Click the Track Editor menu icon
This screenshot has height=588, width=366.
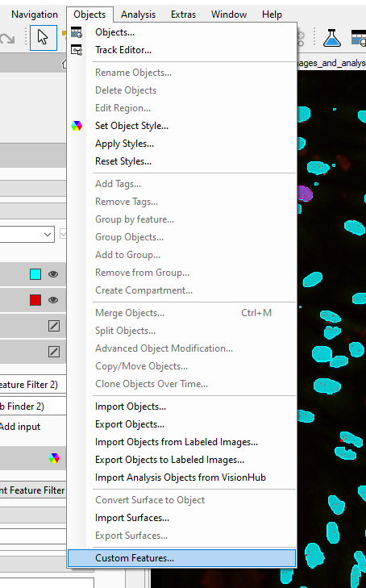pos(77,50)
